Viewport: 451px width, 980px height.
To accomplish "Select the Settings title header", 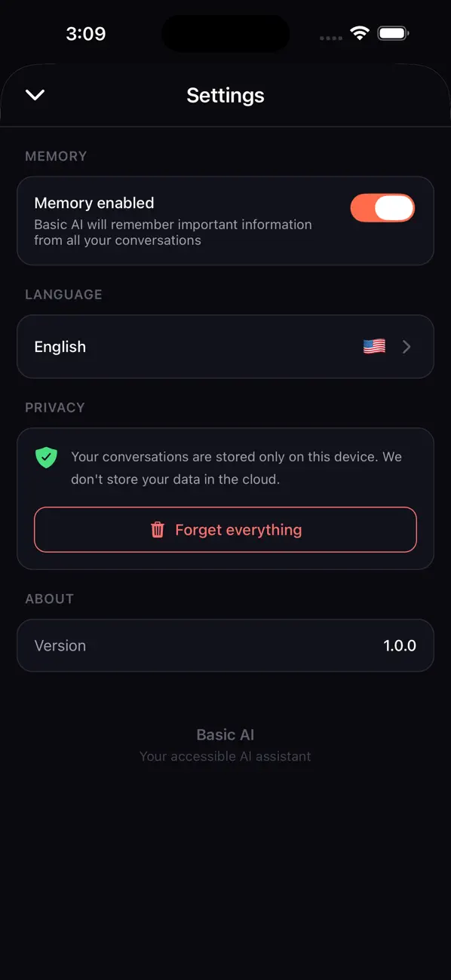I will [225, 95].
